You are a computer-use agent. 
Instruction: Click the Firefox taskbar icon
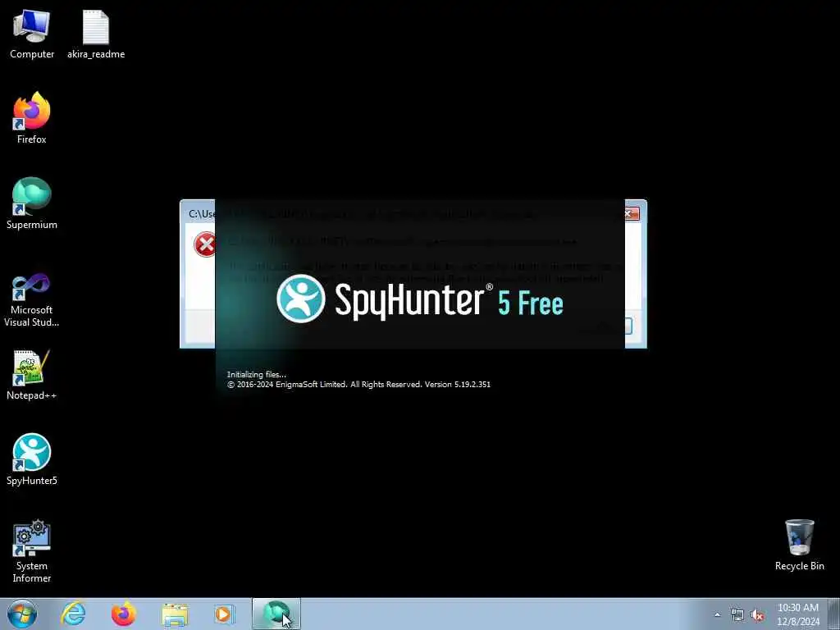point(123,614)
